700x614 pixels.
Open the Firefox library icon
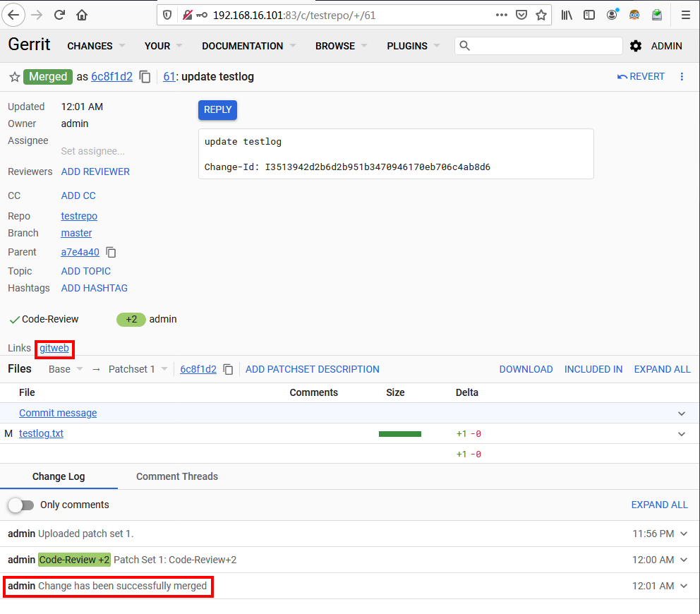click(567, 16)
